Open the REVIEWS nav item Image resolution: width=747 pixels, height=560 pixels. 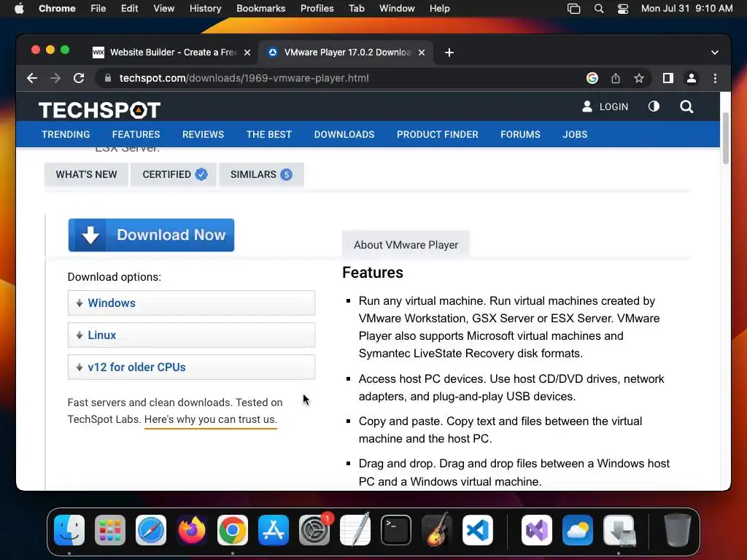point(203,134)
